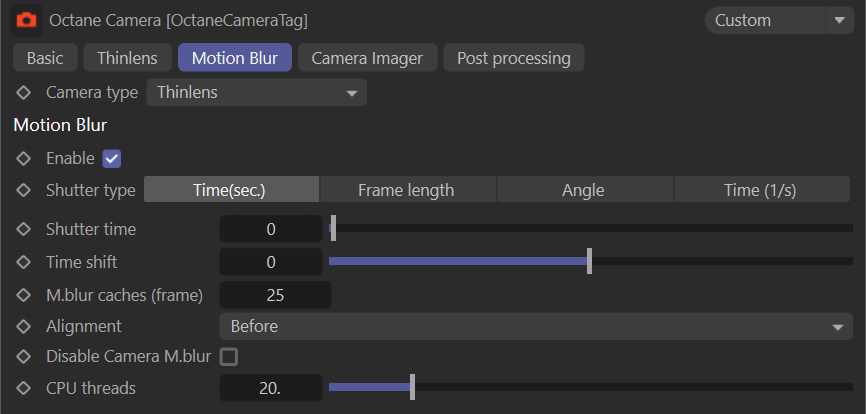Viewport: 866px width, 414px height.
Task: Click the Octane Camera tag icon
Action: (27, 20)
